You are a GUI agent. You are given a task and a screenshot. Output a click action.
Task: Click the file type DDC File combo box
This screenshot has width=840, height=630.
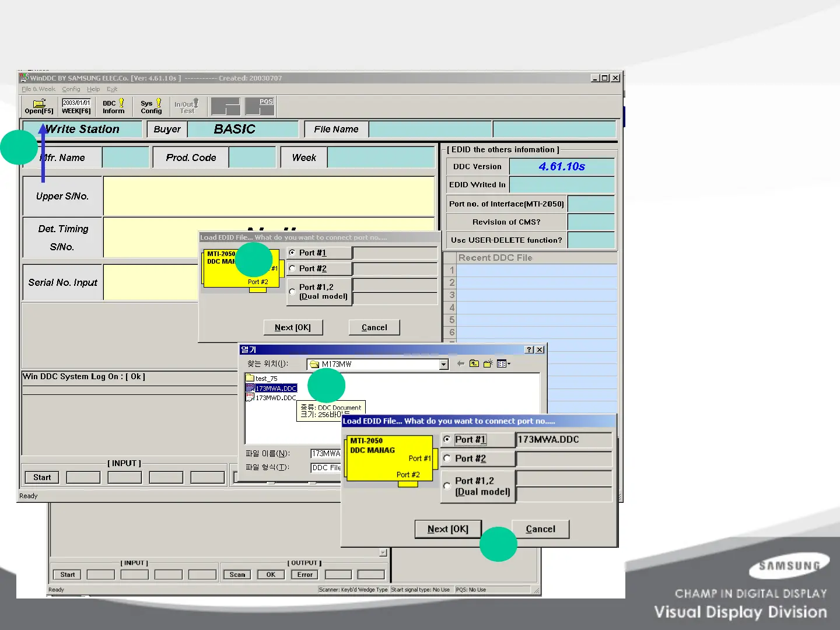[325, 468]
